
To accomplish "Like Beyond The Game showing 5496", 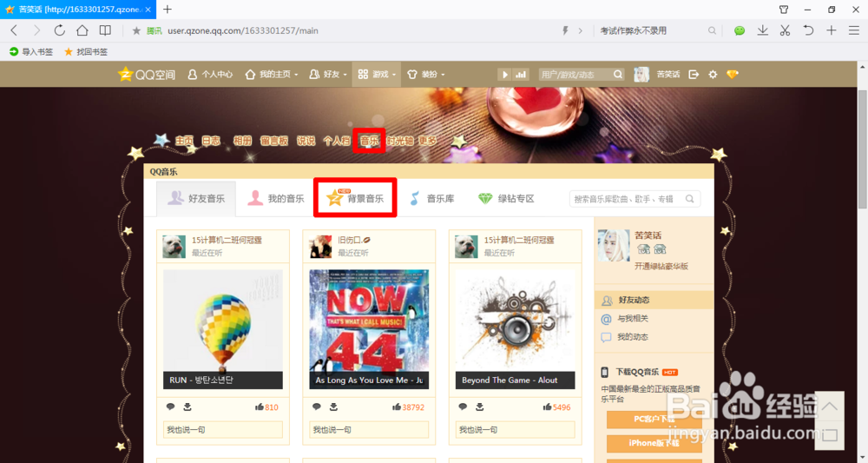I will 557,407.
